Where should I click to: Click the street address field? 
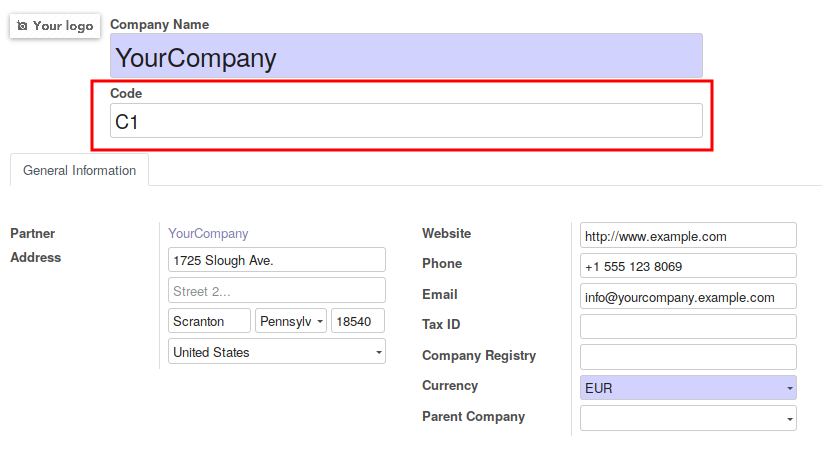pyautogui.click(x=277, y=260)
